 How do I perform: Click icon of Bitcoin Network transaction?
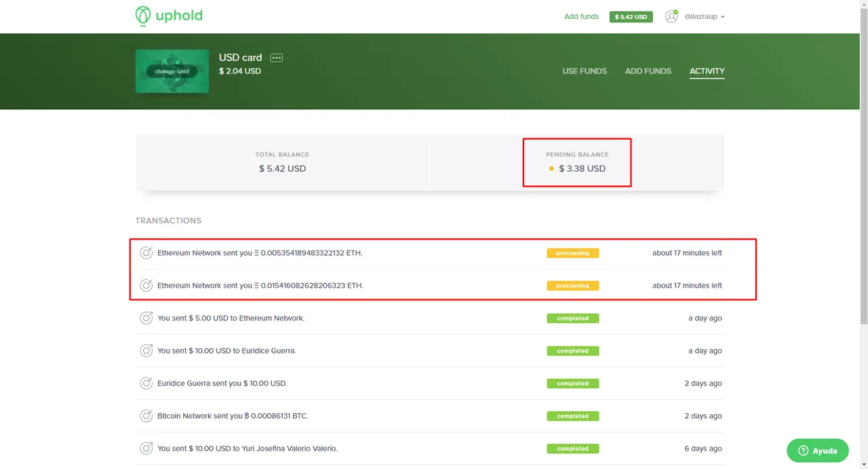click(146, 416)
